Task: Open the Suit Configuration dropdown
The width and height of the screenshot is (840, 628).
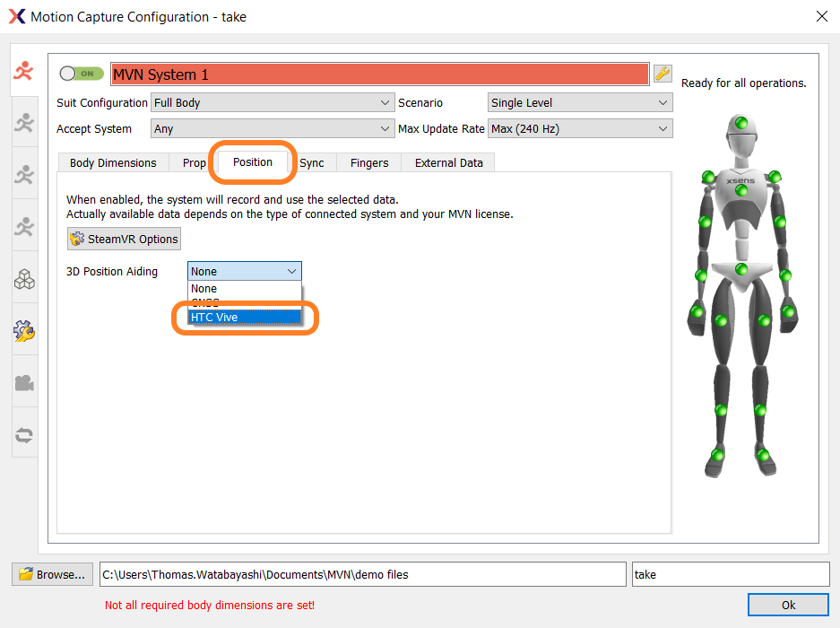Action: [272, 102]
